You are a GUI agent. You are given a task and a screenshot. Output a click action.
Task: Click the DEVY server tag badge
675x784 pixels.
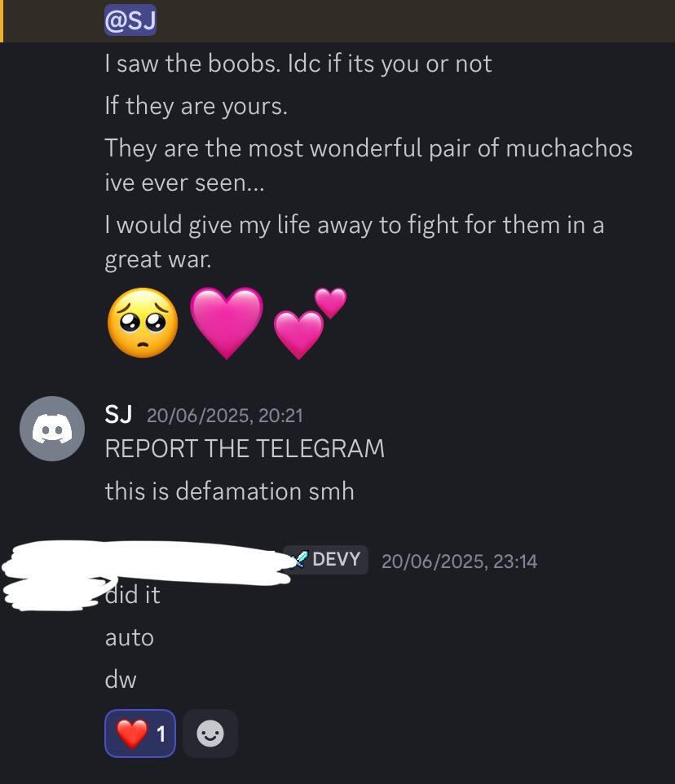[x=327, y=560]
